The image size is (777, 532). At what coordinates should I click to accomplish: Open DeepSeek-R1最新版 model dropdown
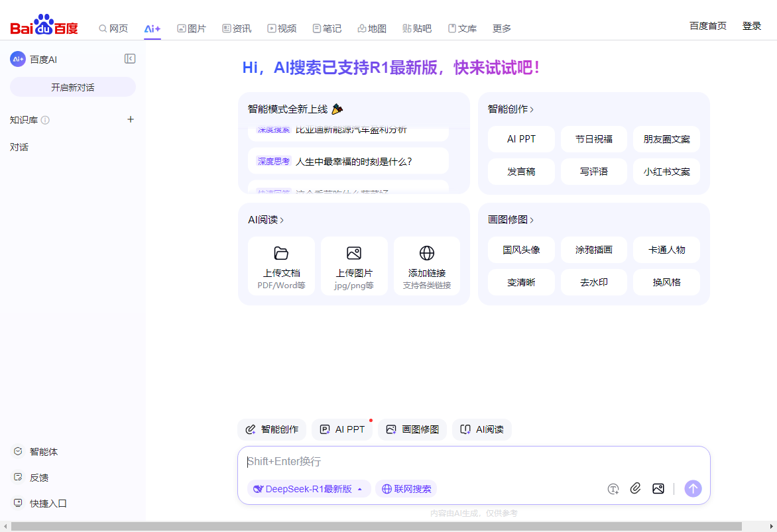309,489
